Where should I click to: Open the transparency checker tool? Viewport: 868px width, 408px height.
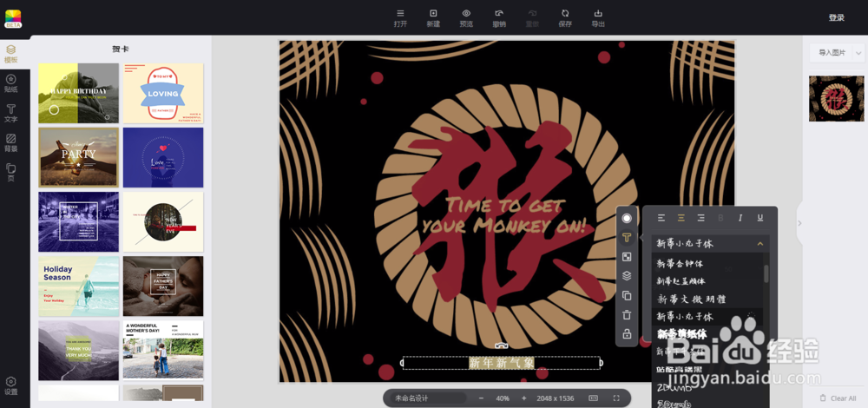[x=627, y=257]
